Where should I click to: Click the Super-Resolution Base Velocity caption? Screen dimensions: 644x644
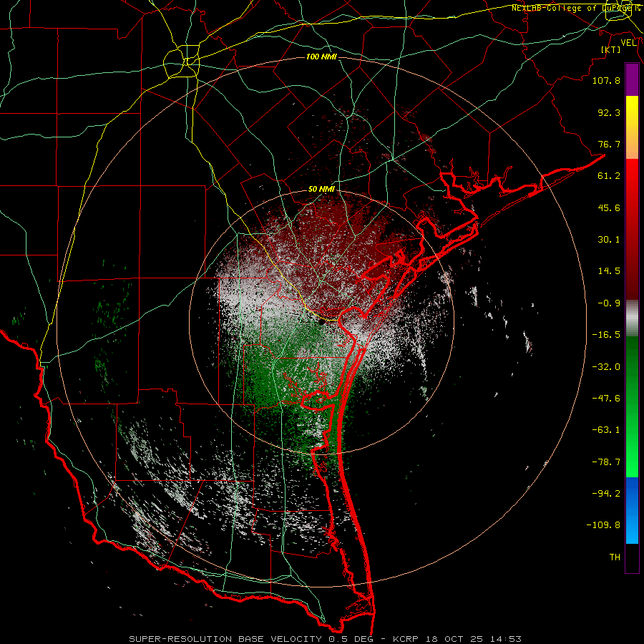click(325, 639)
